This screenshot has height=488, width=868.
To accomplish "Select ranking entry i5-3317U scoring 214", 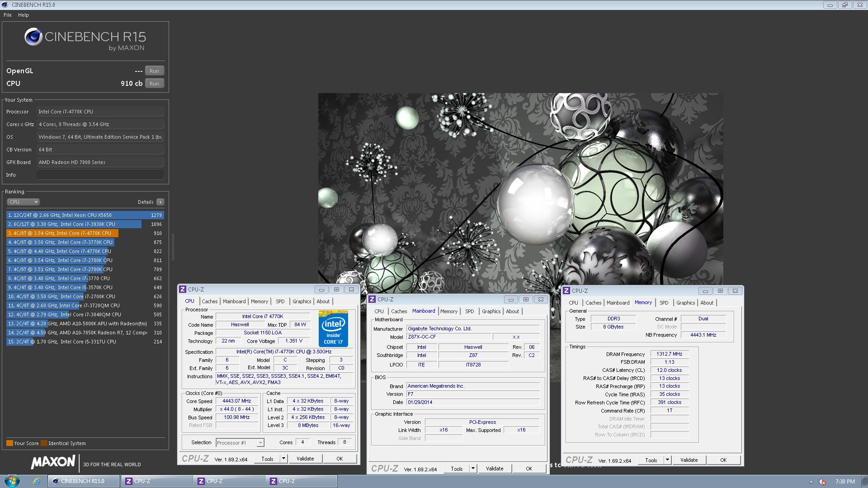I will tap(85, 342).
